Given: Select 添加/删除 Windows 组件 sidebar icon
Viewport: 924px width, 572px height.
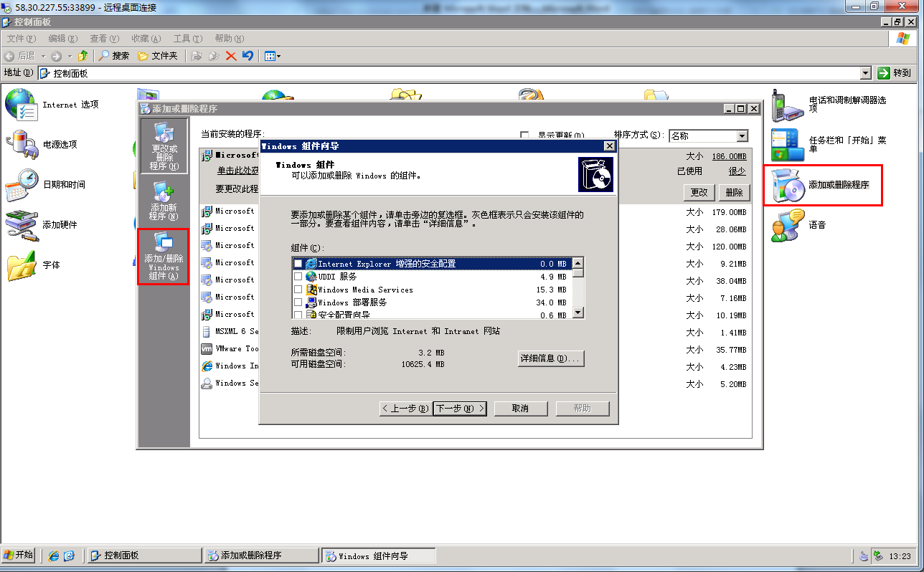Looking at the screenshot, I should pos(164,257).
